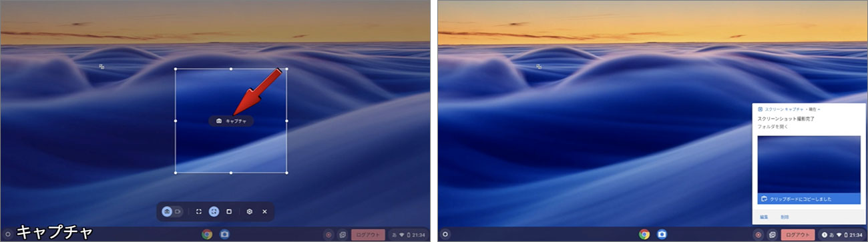Image resolution: width=868 pixels, height=242 pixels.
Task: Click the top-right corner handle of selection
Action: (x=286, y=69)
